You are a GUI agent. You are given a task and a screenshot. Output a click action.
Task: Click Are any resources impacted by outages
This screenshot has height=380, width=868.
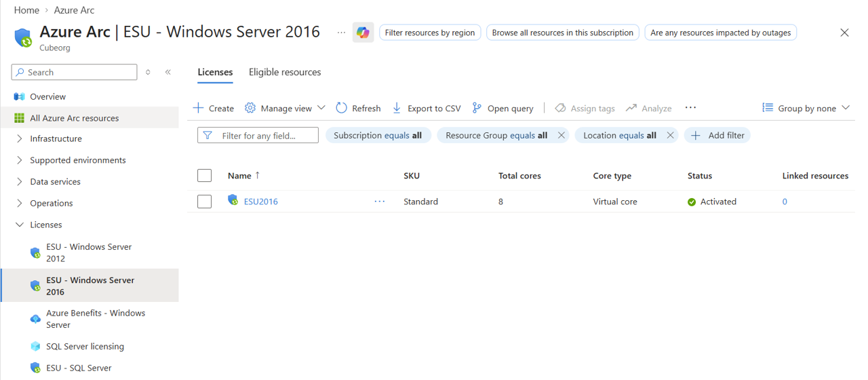[721, 33]
